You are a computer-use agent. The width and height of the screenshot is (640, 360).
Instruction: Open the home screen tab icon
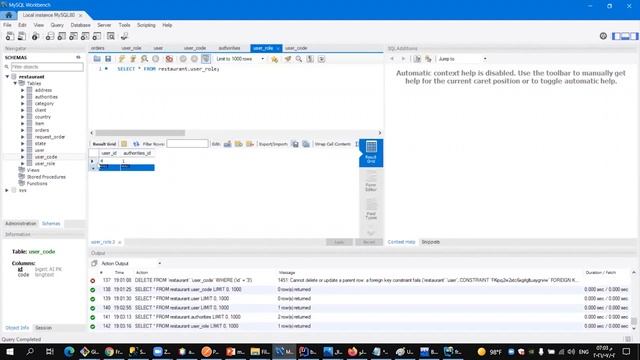coord(9,15)
